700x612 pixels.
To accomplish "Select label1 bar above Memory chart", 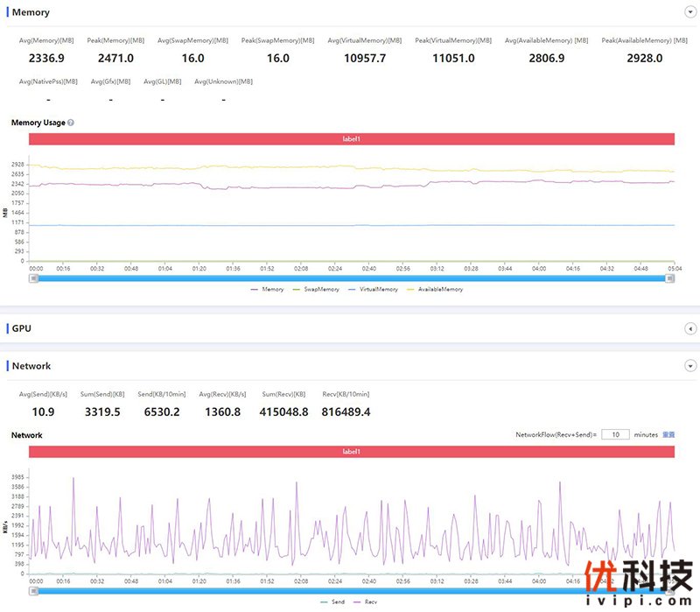I will pyautogui.click(x=351, y=139).
